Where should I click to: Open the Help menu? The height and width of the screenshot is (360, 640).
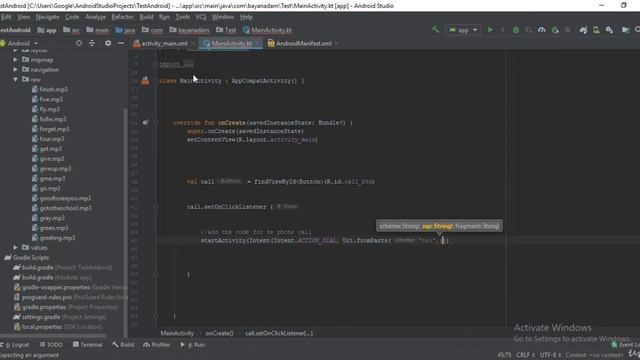(x=246, y=17)
